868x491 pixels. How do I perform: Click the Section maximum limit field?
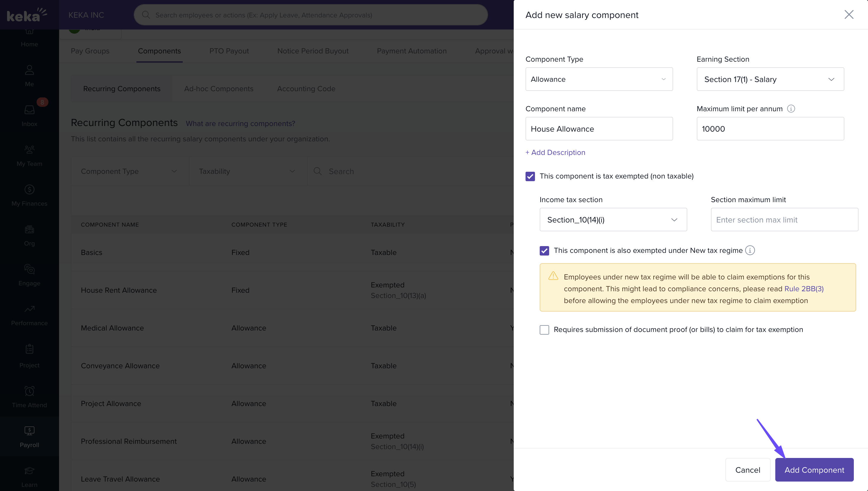point(784,220)
